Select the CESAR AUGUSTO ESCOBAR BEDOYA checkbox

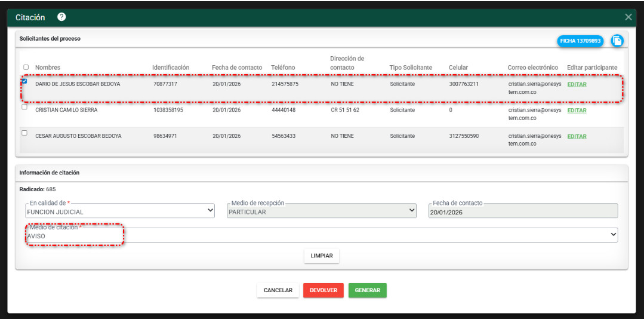point(24,133)
